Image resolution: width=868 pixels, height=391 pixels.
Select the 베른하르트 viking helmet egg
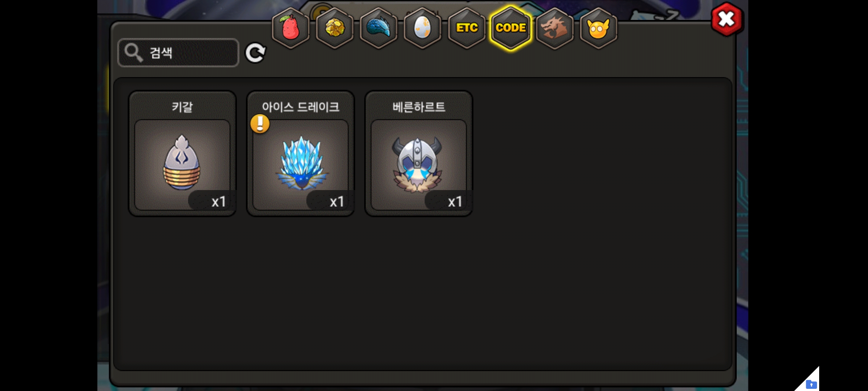(x=419, y=154)
